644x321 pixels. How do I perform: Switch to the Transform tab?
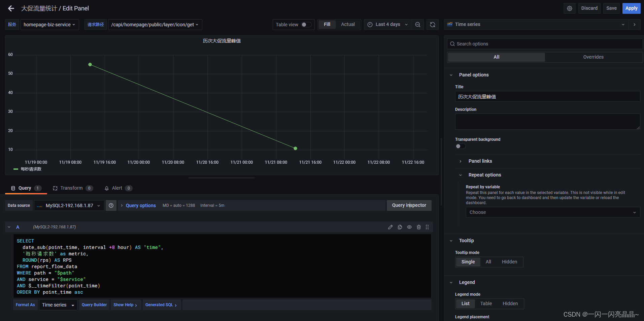click(71, 188)
